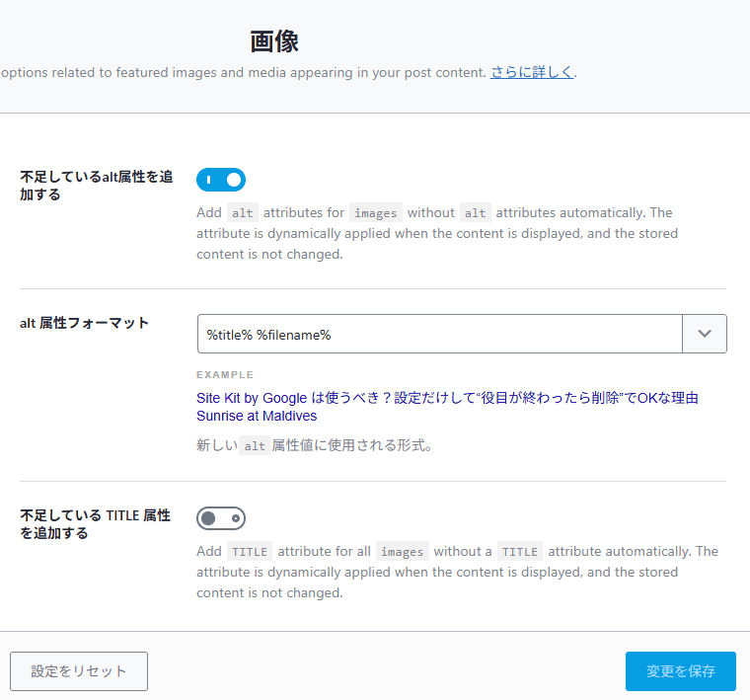The width and height of the screenshot is (750, 700).
Task: Click the example alt text preview
Action: pyautogui.click(x=447, y=407)
